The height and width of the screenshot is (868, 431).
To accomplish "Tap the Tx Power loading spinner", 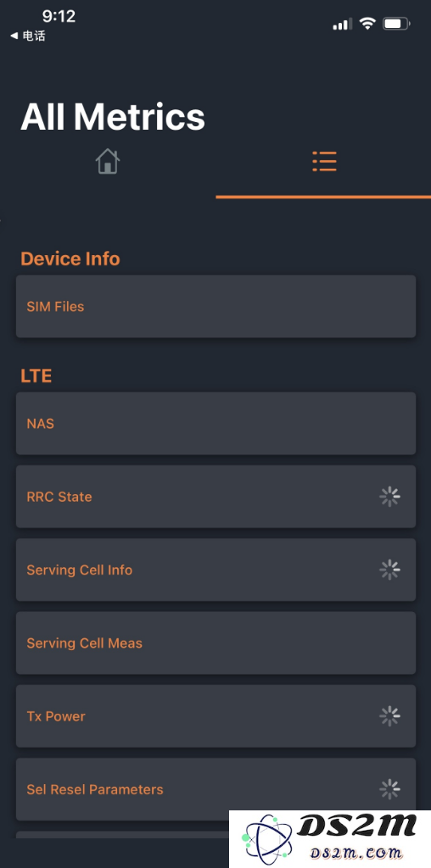I will (x=389, y=715).
